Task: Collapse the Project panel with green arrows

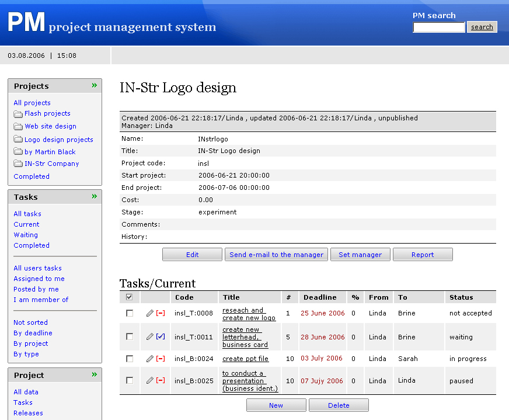Action: pos(95,374)
